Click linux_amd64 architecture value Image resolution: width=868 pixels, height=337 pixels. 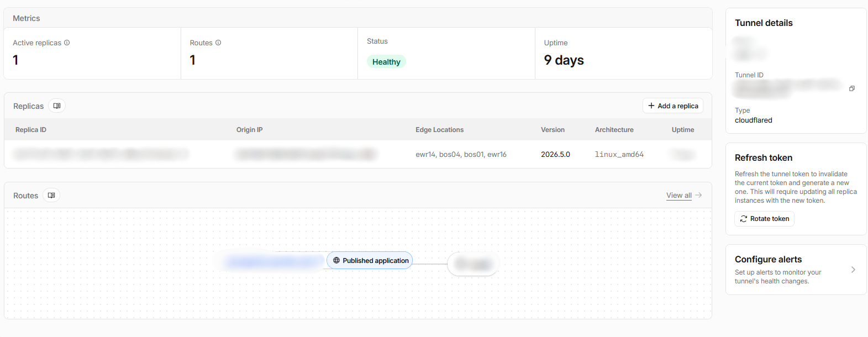coord(619,154)
